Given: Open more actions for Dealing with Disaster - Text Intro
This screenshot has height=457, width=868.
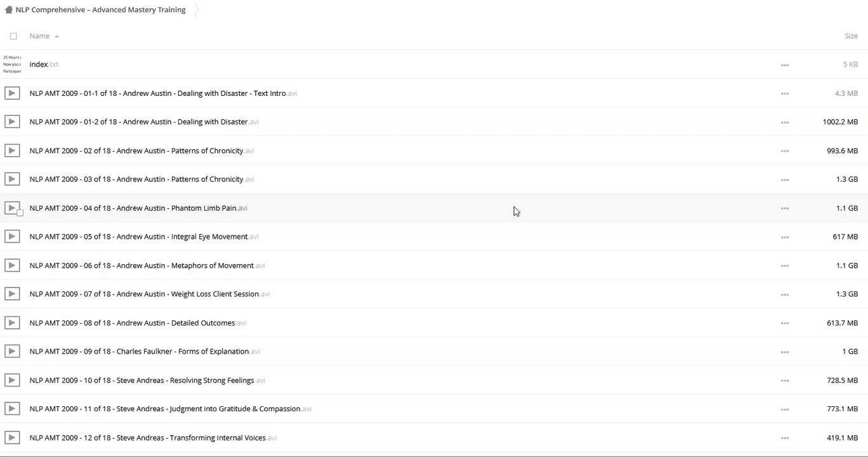Looking at the screenshot, I should pos(785,94).
